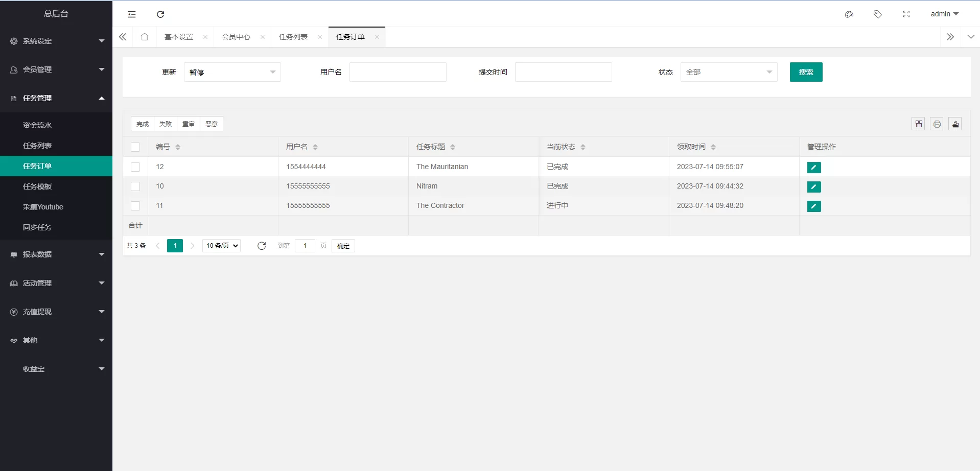Click the page refresh icon in header
The width and height of the screenshot is (980, 471).
(160, 14)
